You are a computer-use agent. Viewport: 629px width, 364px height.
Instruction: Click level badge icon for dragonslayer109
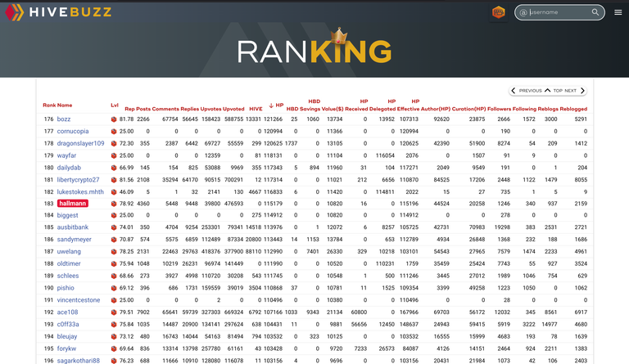coord(114,143)
